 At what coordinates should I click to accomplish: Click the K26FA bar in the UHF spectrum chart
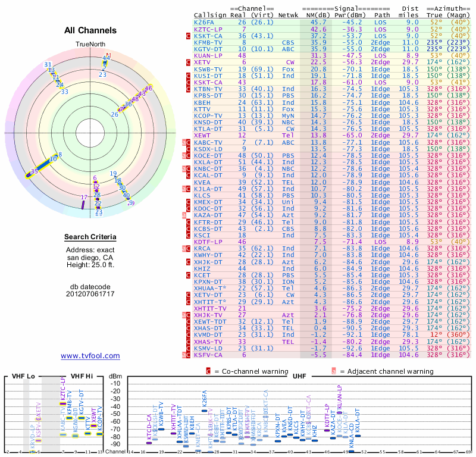coord(204,411)
